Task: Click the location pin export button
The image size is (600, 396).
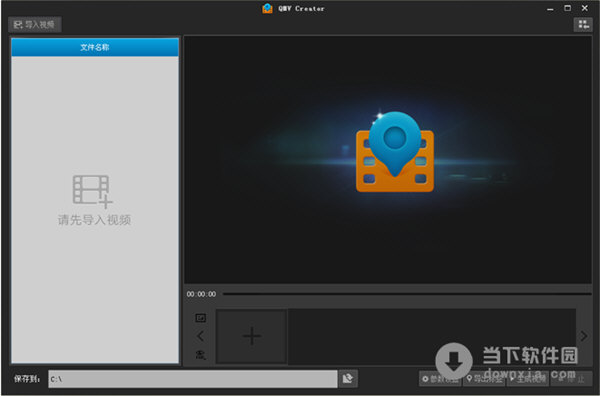Action: (484, 379)
